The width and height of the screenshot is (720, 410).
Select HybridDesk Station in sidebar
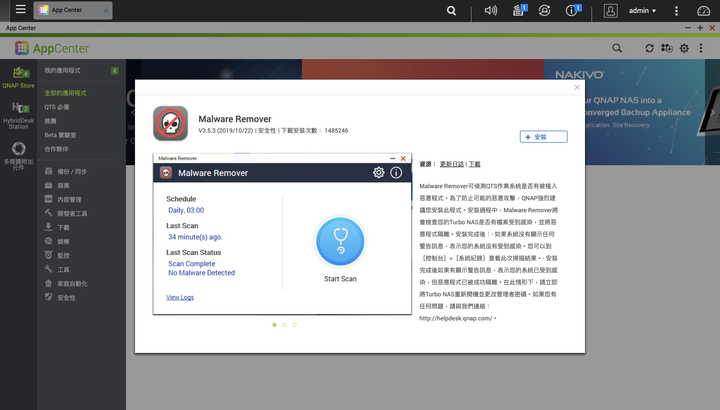tap(18, 115)
